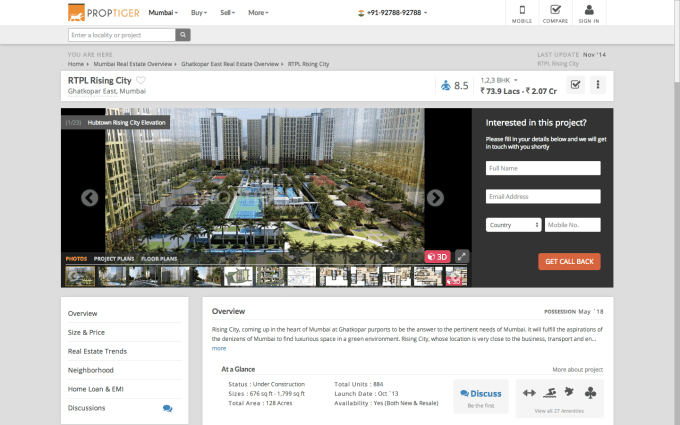Image resolution: width=680 pixels, height=425 pixels.
Task: Click the Ghatkopar East, Mumbai locality link
Action: (x=107, y=91)
